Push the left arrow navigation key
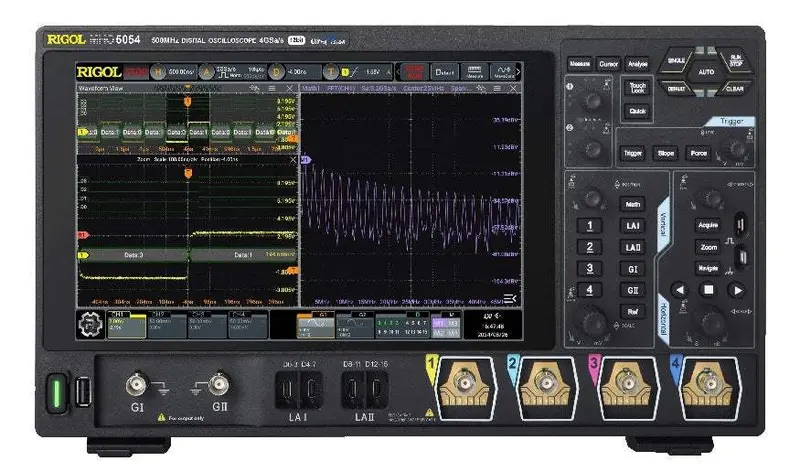800x472 pixels. [x=680, y=290]
